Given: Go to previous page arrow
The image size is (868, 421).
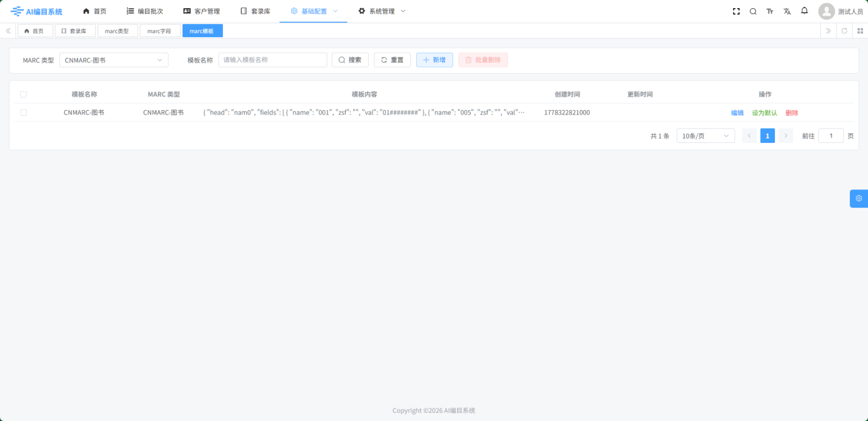Looking at the screenshot, I should click(749, 136).
